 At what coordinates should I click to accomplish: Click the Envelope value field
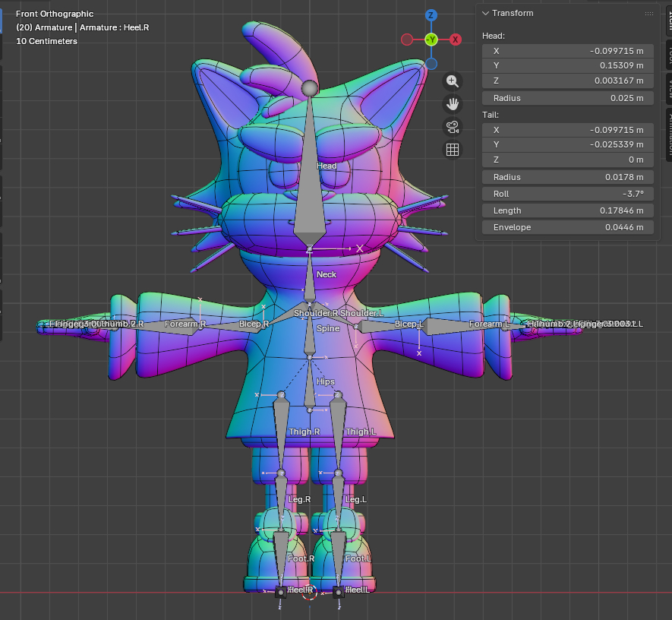click(x=567, y=227)
